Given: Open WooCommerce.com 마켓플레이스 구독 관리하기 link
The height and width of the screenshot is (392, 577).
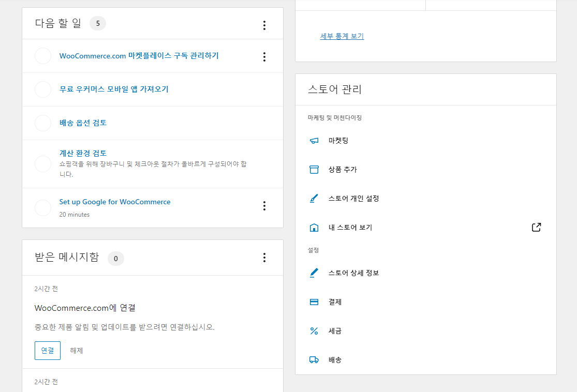Looking at the screenshot, I should (139, 56).
